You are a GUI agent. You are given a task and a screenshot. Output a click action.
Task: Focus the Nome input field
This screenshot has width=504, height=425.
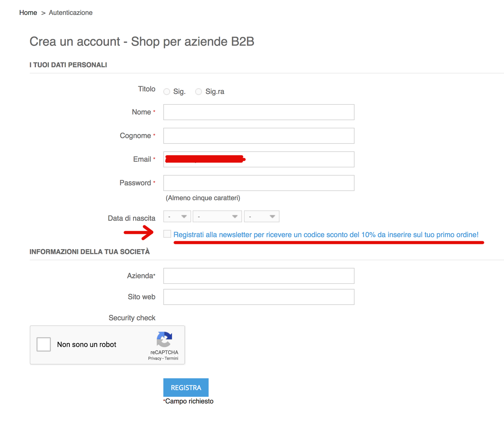tap(259, 112)
